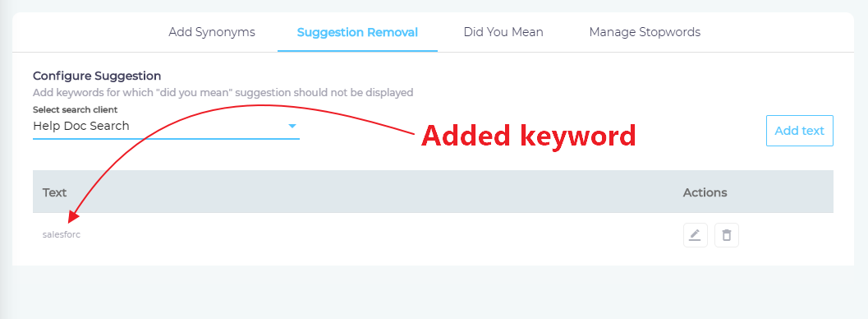Click the red arrowhead above the salesforc keyword
Image resolution: width=868 pixels, height=319 pixels.
(x=72, y=217)
